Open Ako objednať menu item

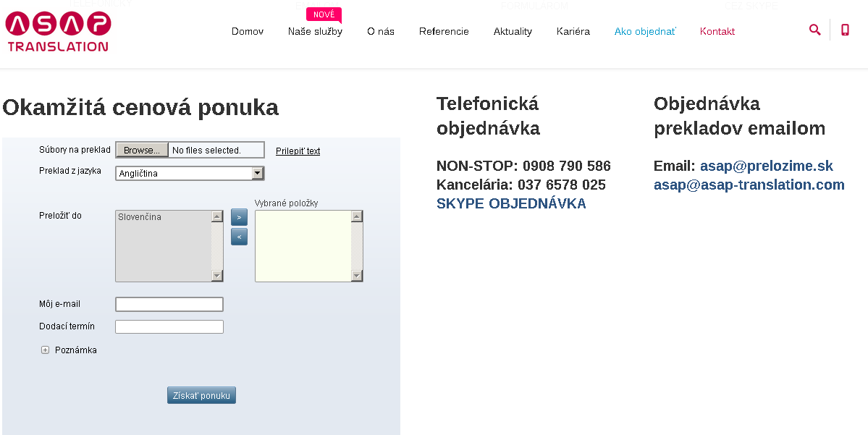click(x=645, y=32)
